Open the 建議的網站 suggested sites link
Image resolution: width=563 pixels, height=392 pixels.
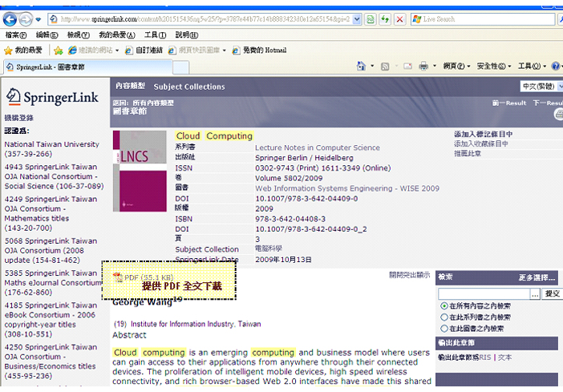(93, 51)
